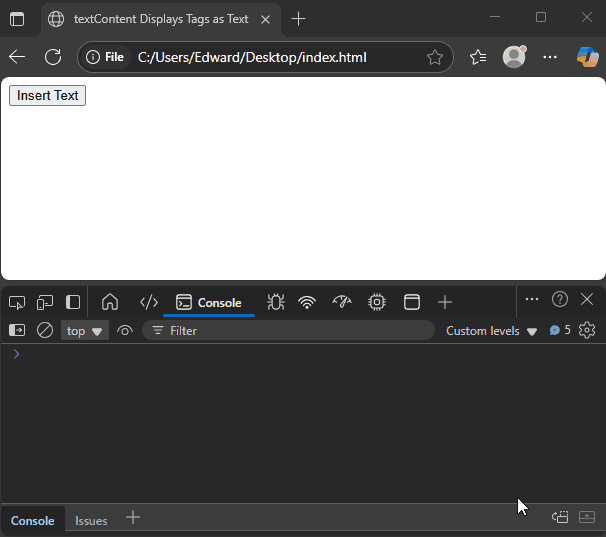
Task: Open the Favorites list
Action: click(x=478, y=57)
